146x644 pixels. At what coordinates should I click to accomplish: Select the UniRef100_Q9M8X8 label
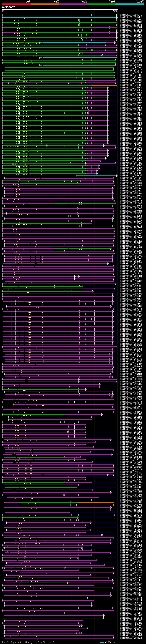point(131,286)
